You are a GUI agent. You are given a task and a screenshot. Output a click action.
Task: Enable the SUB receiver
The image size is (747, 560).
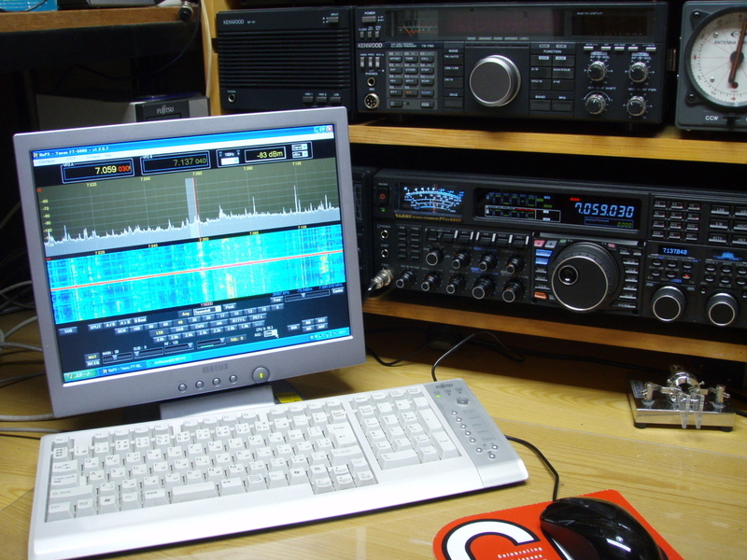click(69, 329)
